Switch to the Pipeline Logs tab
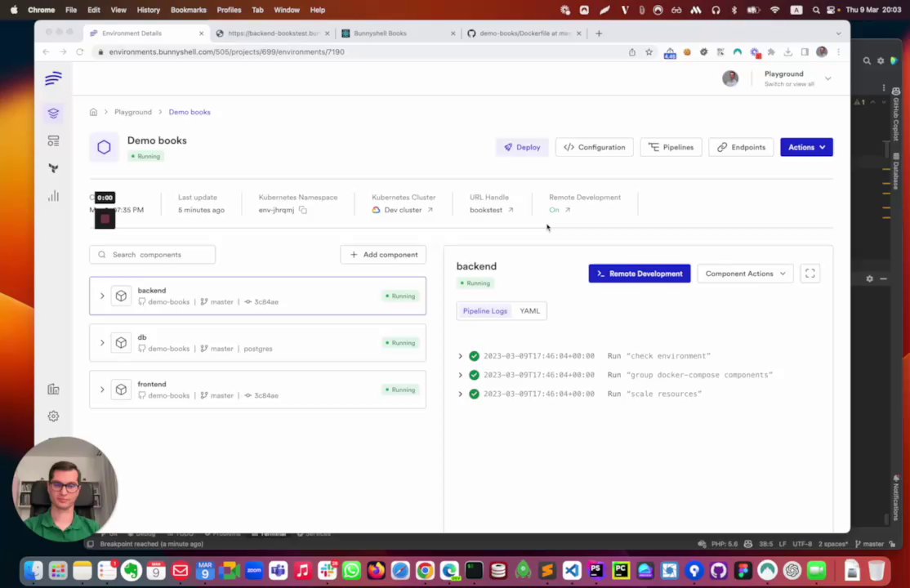 tap(484, 311)
